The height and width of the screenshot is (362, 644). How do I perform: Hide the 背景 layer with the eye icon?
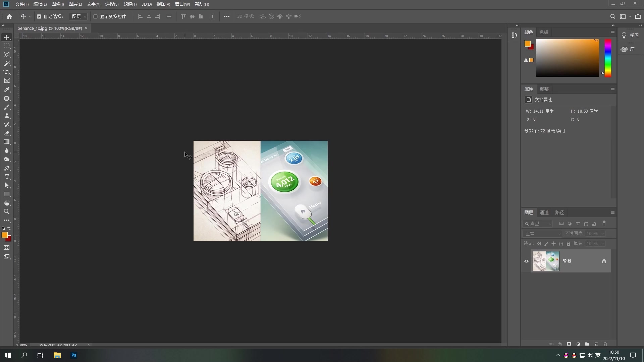click(526, 261)
